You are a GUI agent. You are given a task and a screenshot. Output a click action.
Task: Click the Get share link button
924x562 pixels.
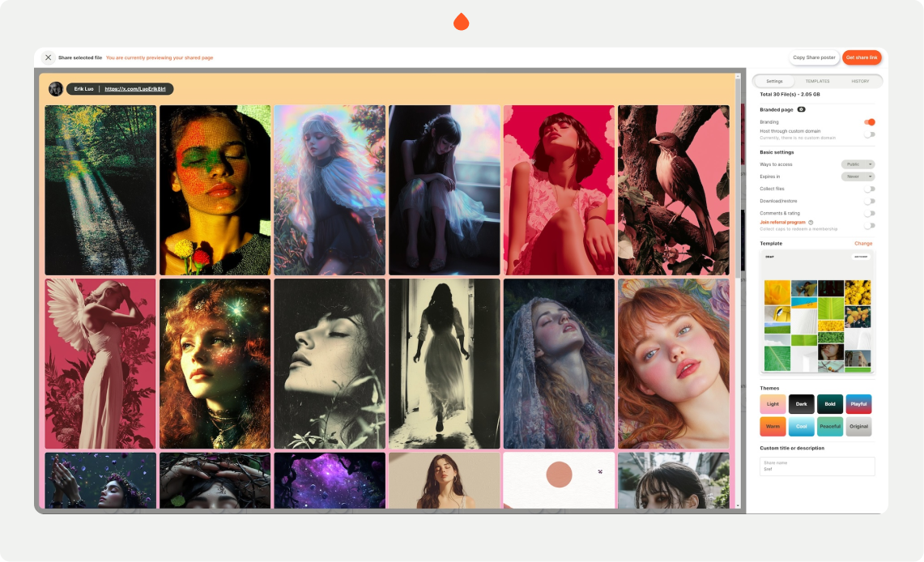[862, 57]
